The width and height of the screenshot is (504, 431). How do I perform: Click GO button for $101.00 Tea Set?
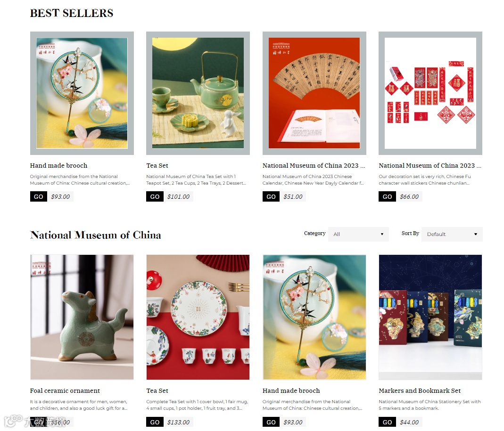[155, 196]
